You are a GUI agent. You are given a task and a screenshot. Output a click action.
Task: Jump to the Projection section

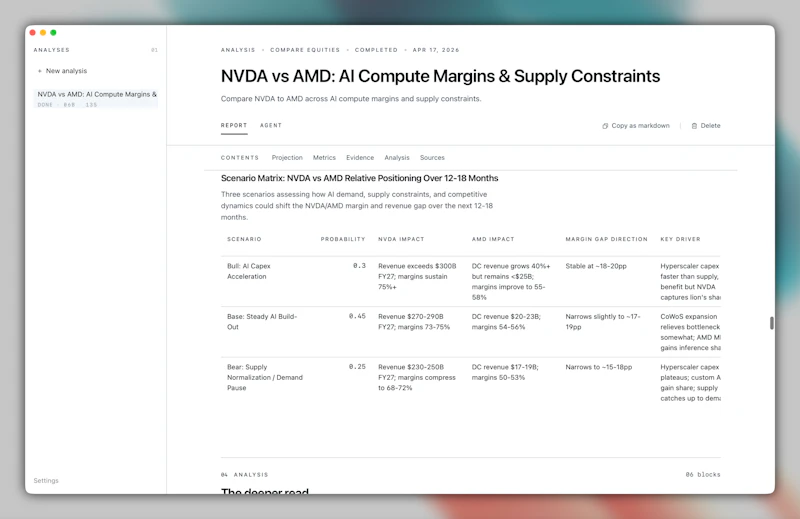(x=287, y=158)
